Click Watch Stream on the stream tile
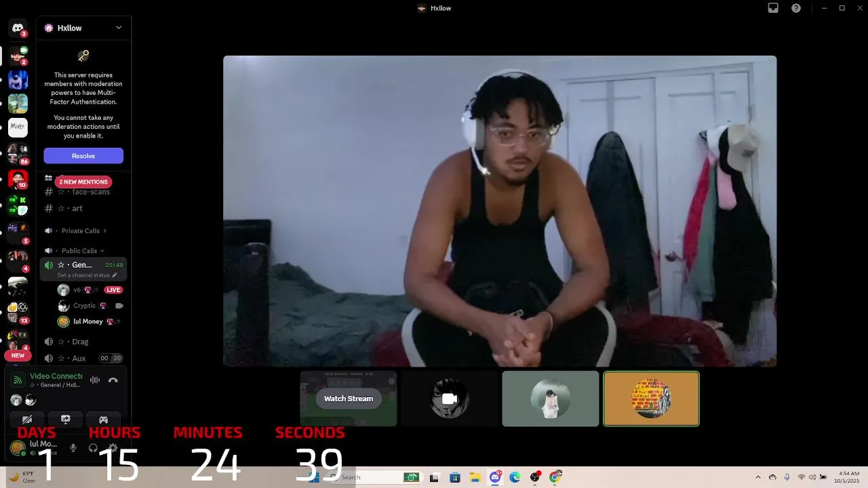The width and height of the screenshot is (868, 488). pyautogui.click(x=349, y=399)
